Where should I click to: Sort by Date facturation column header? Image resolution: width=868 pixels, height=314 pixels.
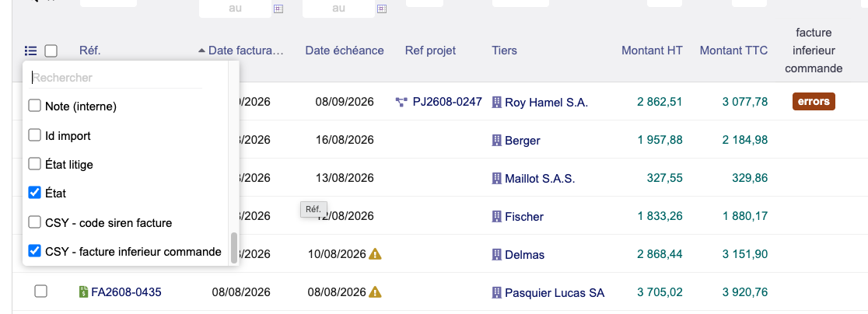(246, 51)
